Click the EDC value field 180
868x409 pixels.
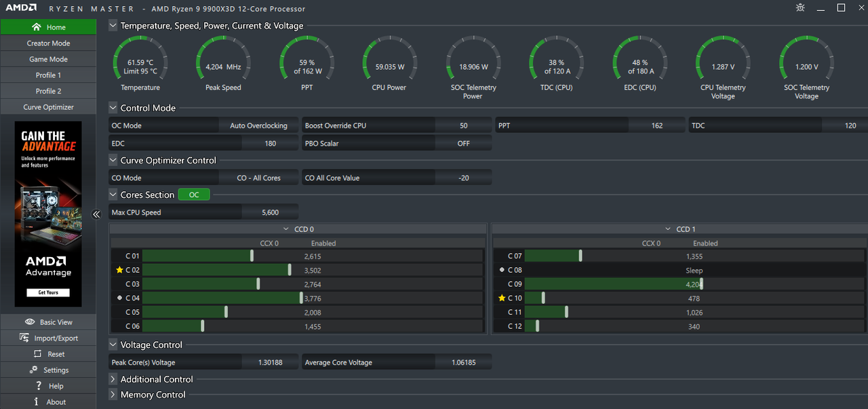tap(270, 143)
